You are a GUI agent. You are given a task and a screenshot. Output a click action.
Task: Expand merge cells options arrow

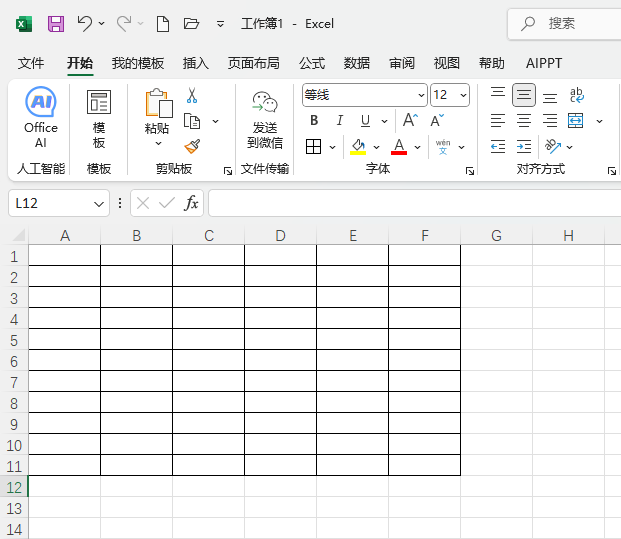600,121
